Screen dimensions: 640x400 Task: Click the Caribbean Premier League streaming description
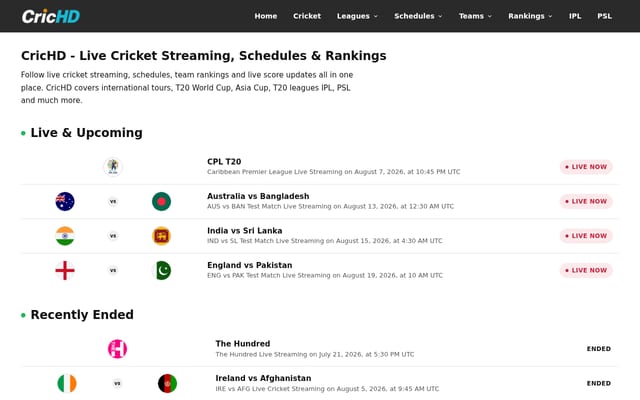(333, 172)
